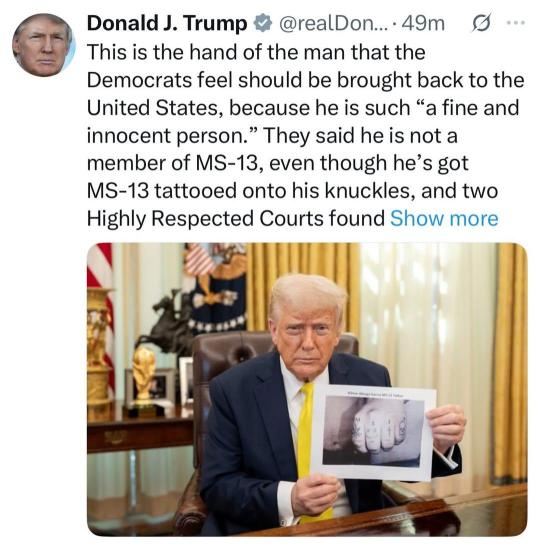Click the Donald J. Trump display name

coord(167,24)
